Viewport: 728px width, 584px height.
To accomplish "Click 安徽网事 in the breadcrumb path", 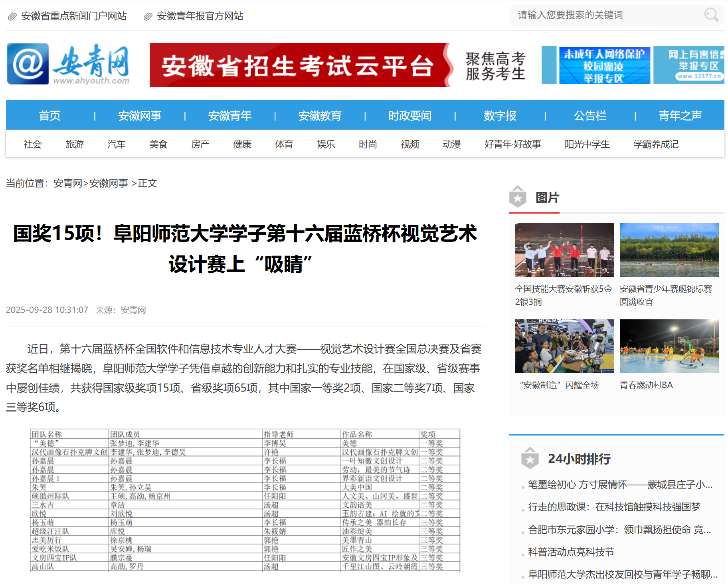I will click(x=109, y=183).
